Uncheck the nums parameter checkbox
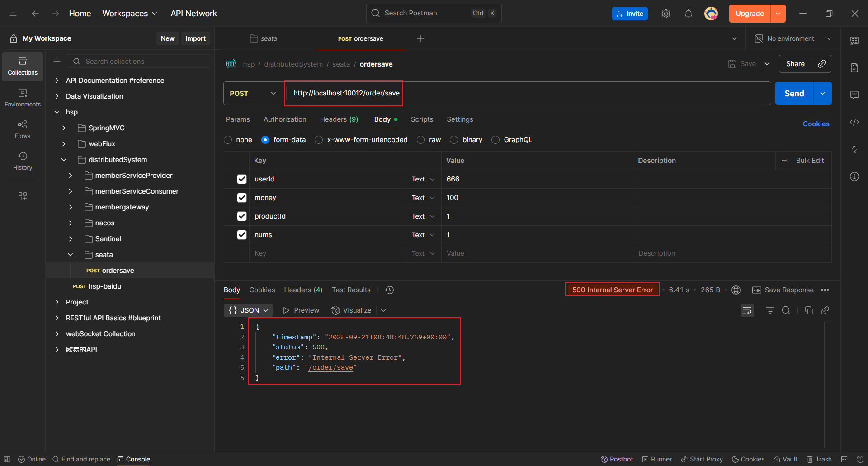Image resolution: width=868 pixels, height=466 pixels. pyautogui.click(x=242, y=235)
